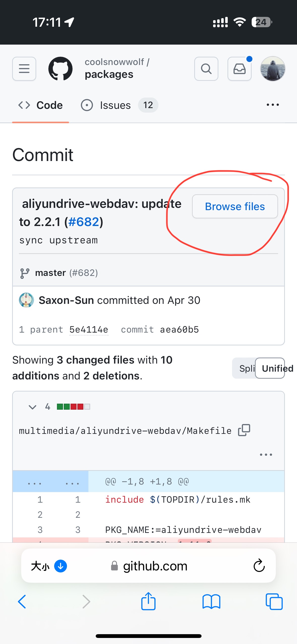Open the notifications inbox
Image resolution: width=297 pixels, height=644 pixels.
(x=239, y=69)
